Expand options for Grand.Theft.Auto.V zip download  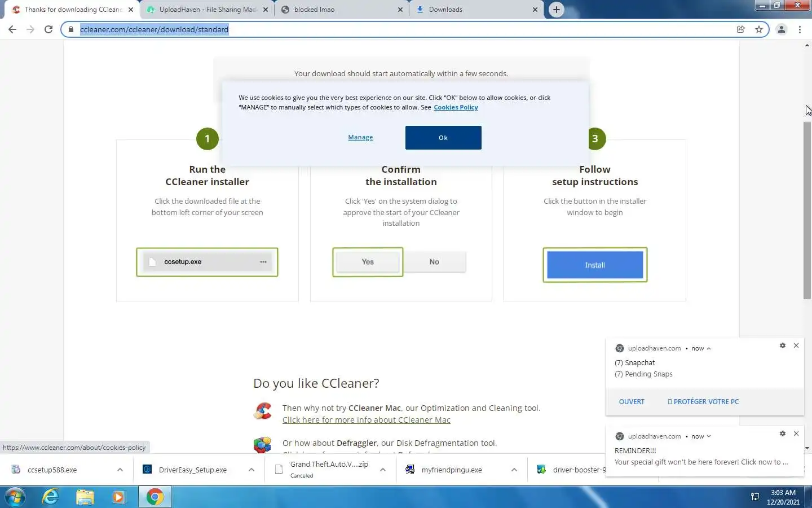click(383, 470)
